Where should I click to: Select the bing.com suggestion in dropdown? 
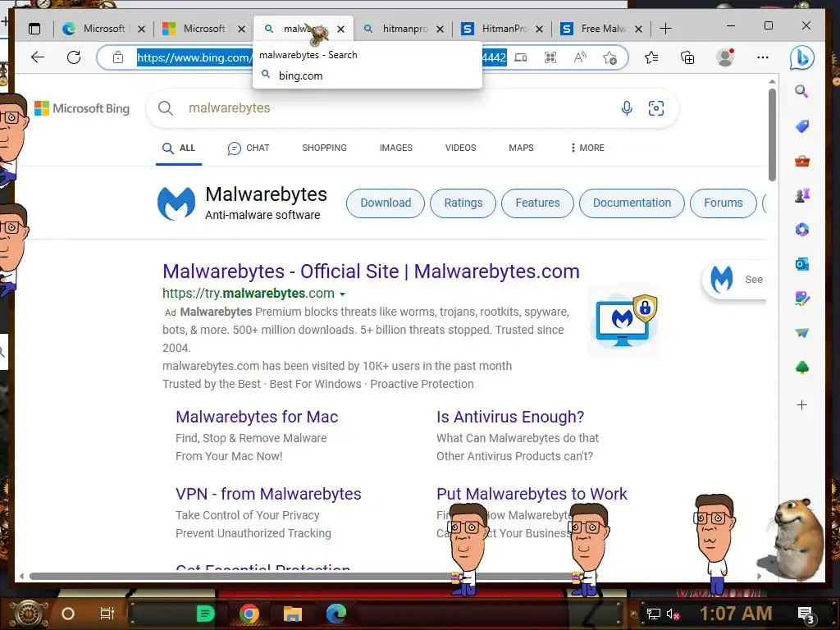367,75
